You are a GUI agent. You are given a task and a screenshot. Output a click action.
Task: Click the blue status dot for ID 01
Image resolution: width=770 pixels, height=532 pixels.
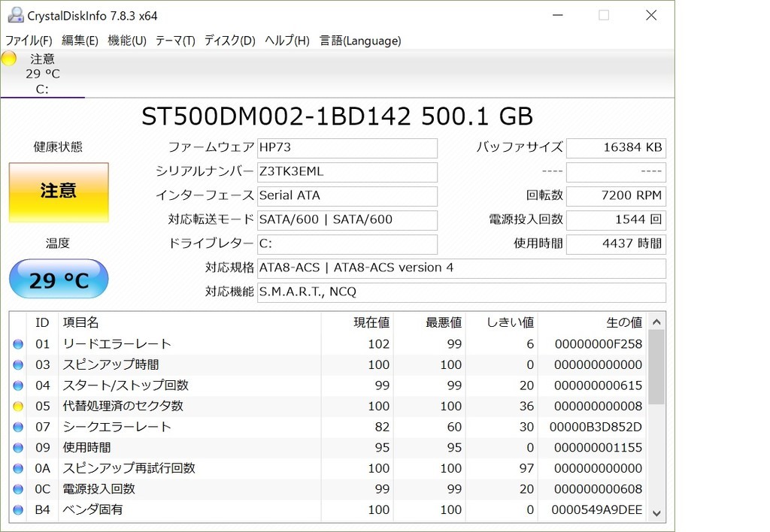pyautogui.click(x=18, y=344)
